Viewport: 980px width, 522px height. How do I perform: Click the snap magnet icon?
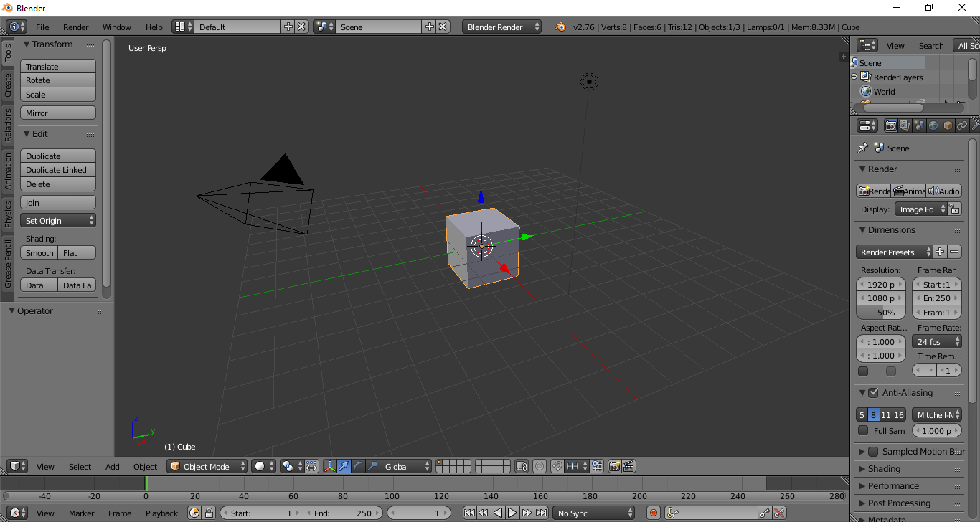pos(557,466)
